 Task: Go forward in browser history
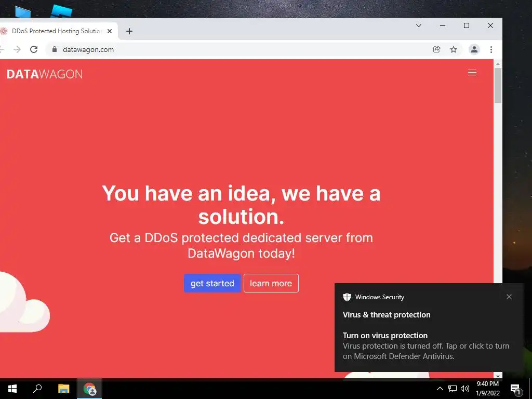[17, 49]
